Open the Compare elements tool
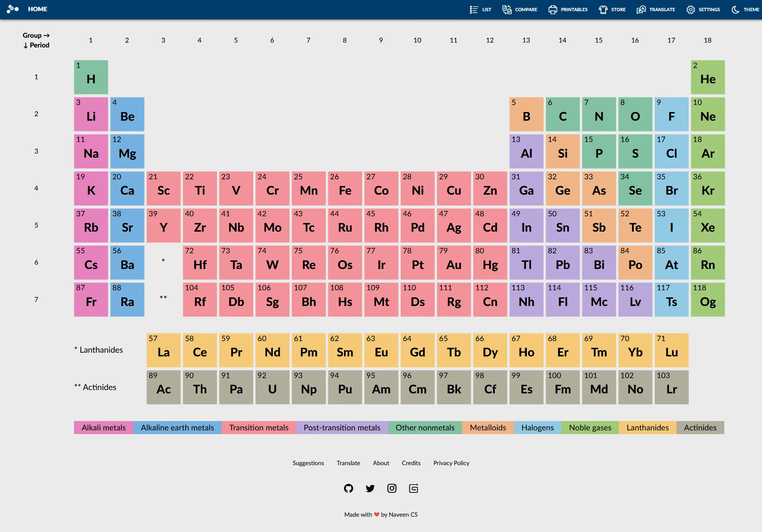The image size is (762, 532). pos(520,9)
